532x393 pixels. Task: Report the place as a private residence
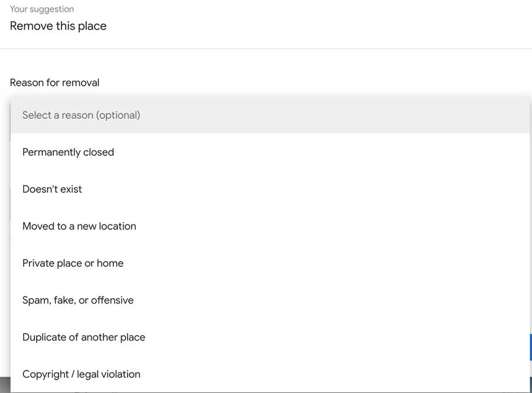click(x=73, y=263)
